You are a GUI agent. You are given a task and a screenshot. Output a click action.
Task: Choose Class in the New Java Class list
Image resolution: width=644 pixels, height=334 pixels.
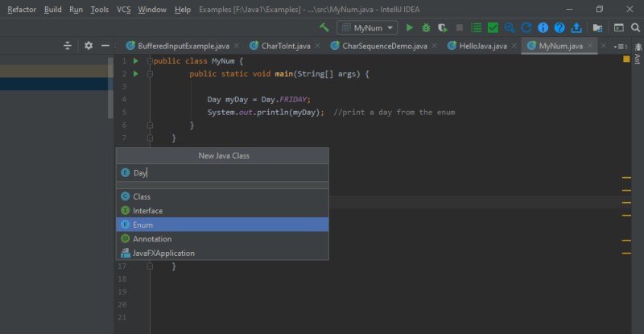pyautogui.click(x=222, y=197)
